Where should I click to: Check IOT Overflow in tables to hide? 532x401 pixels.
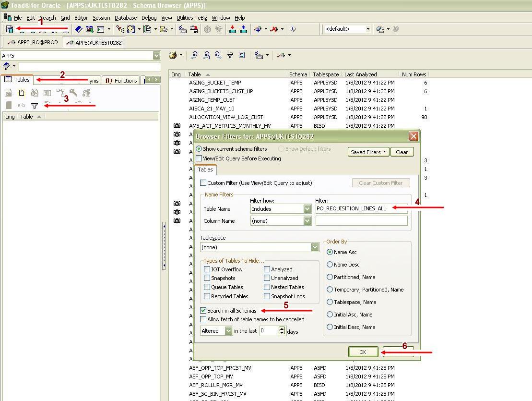(x=207, y=269)
